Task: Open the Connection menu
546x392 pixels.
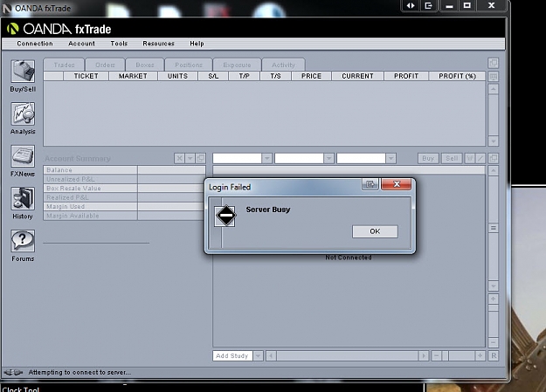Action: [35, 44]
